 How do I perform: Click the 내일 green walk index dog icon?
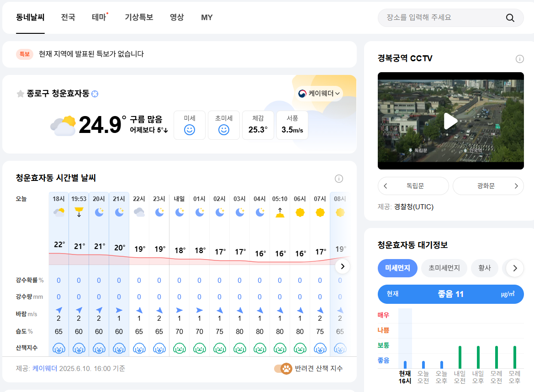179,349
